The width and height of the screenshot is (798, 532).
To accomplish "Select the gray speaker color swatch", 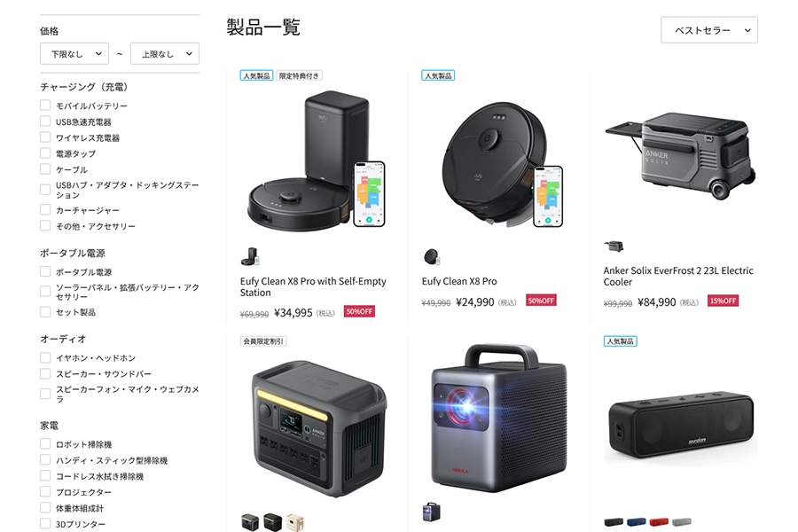I will click(682, 522).
